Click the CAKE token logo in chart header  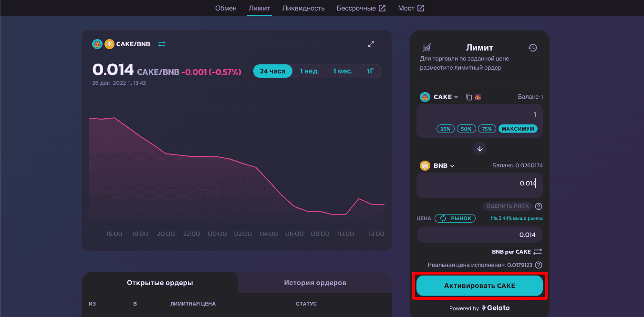(x=97, y=44)
